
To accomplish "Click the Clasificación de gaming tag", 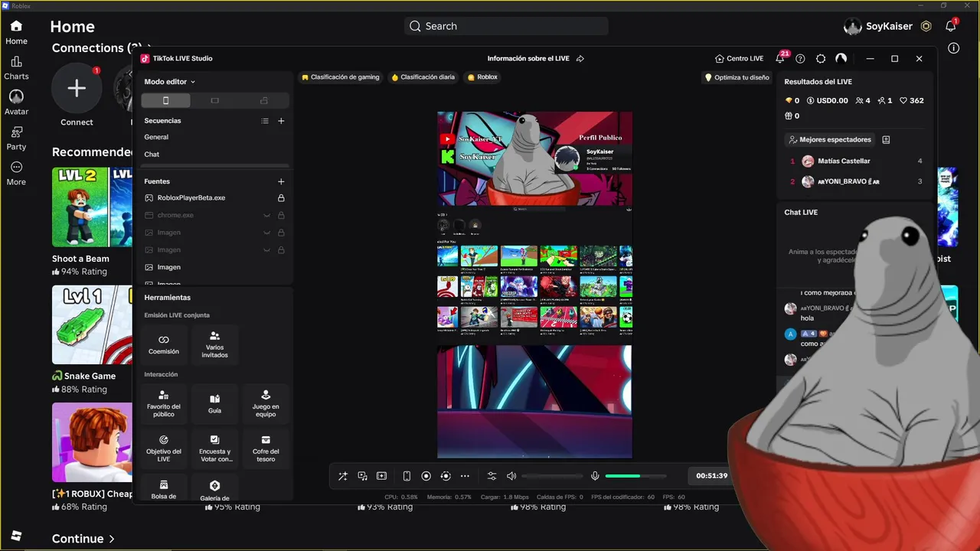I will (340, 77).
